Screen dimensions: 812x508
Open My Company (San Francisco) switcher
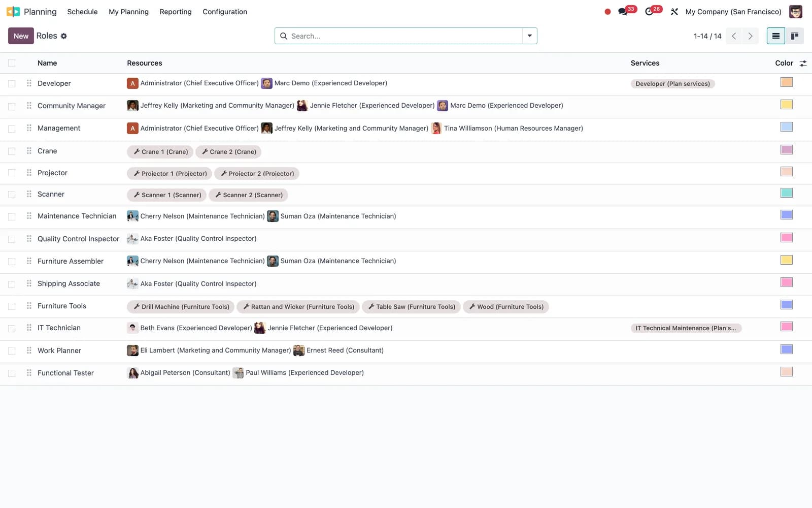point(733,12)
